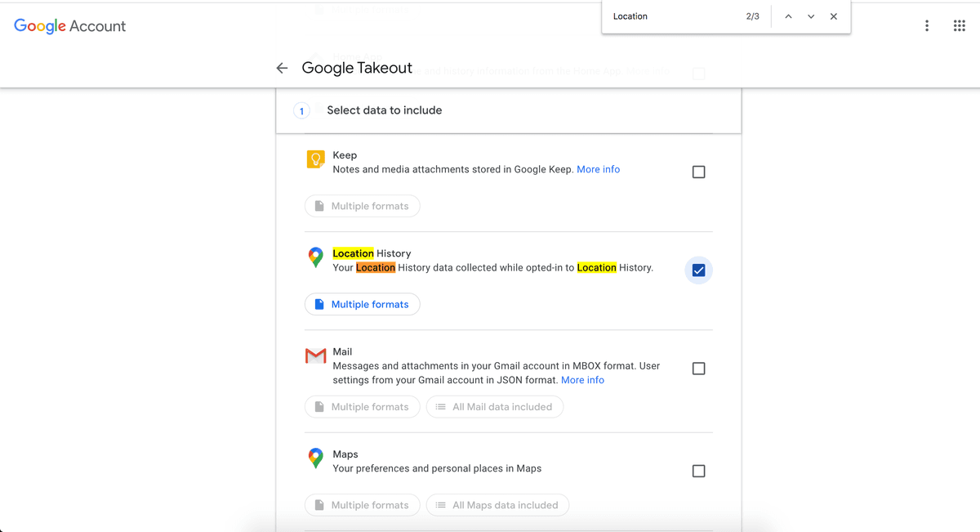Click the Gmail envelope icon
980x532 pixels.
(315, 355)
